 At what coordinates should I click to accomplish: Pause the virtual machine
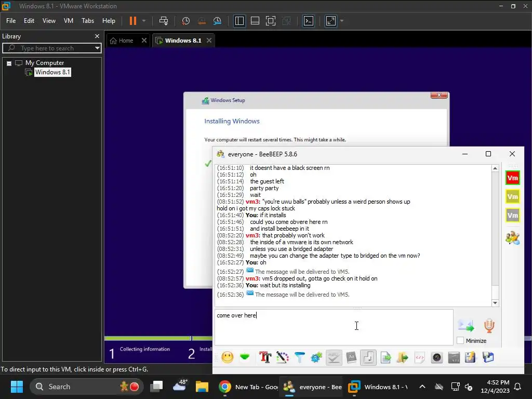coord(133,21)
